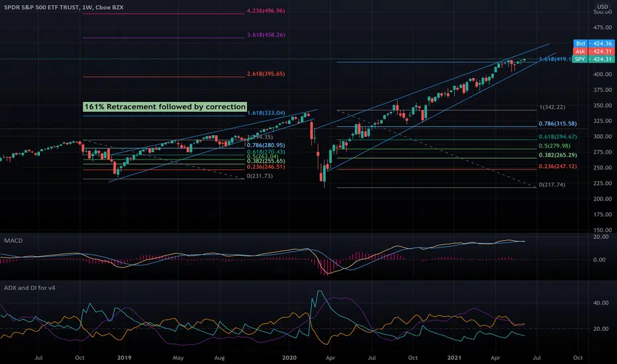Image resolution: width=617 pixels, height=364 pixels.
Task: Click the Ask 424.31 price label
Action: [x=594, y=52]
